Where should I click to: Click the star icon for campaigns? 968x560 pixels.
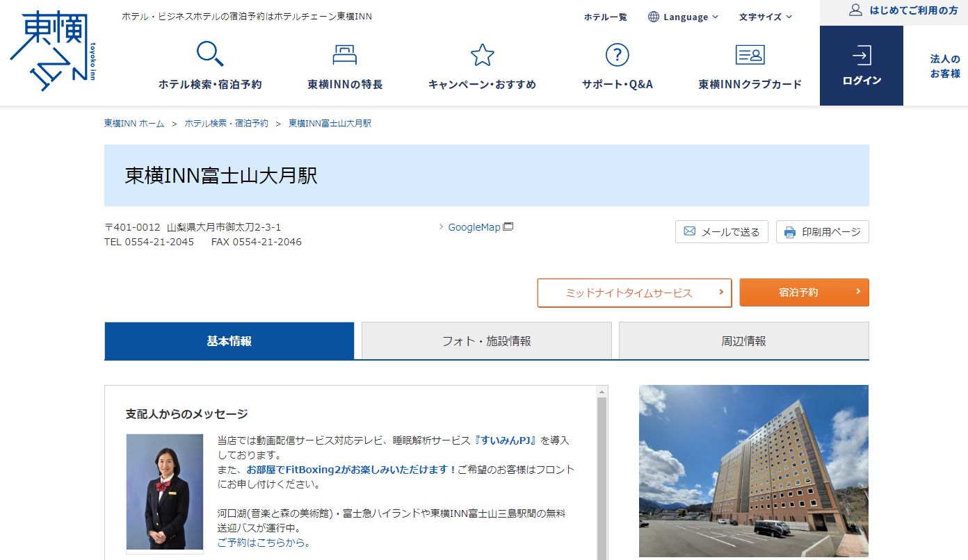point(482,54)
